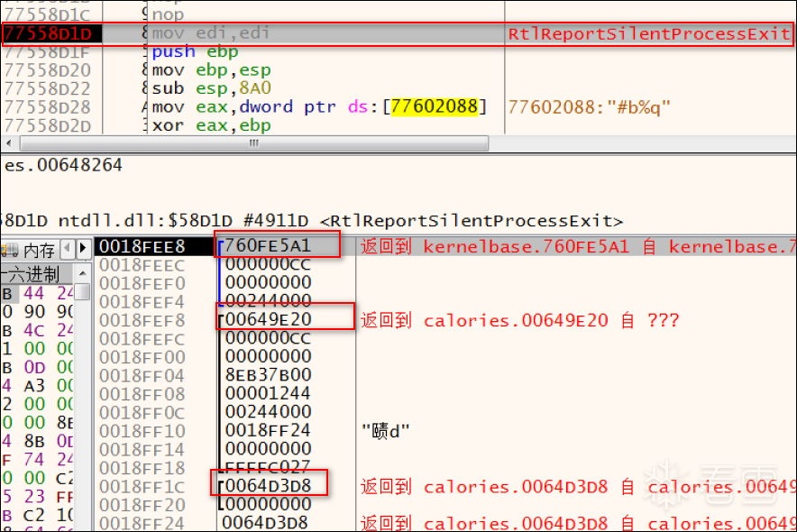Select stack value 760FE5A1
797x532 pixels.
(x=268, y=245)
